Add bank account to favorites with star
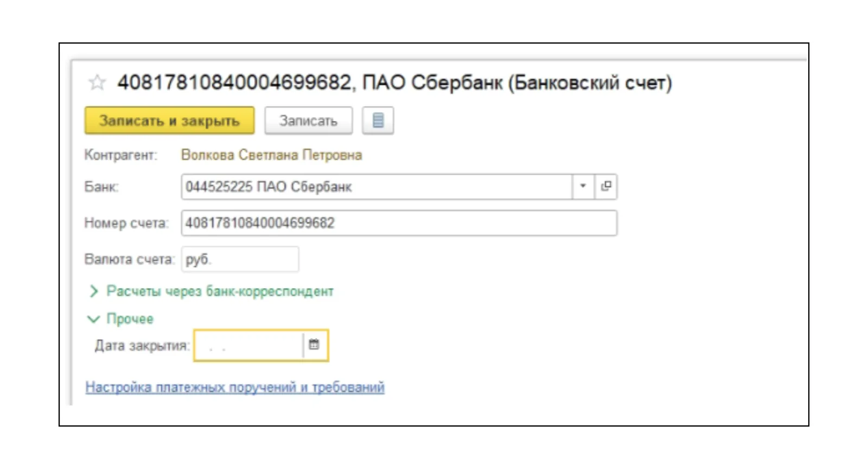The height and width of the screenshot is (469, 868). tap(97, 83)
